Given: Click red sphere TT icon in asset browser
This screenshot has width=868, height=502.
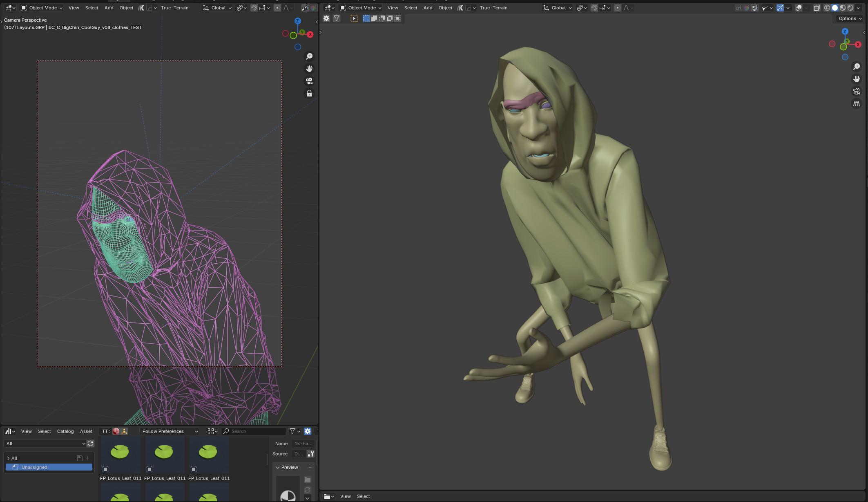Looking at the screenshot, I should point(116,431).
